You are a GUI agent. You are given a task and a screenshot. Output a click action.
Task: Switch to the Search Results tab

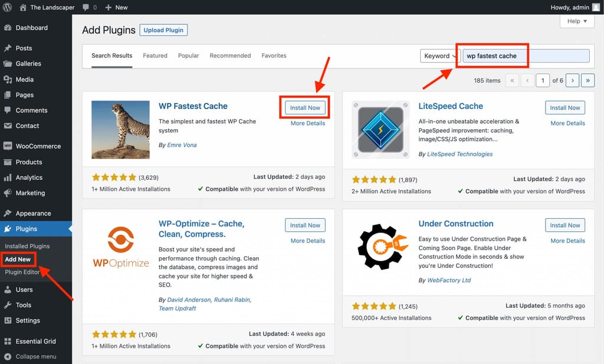pyautogui.click(x=111, y=56)
